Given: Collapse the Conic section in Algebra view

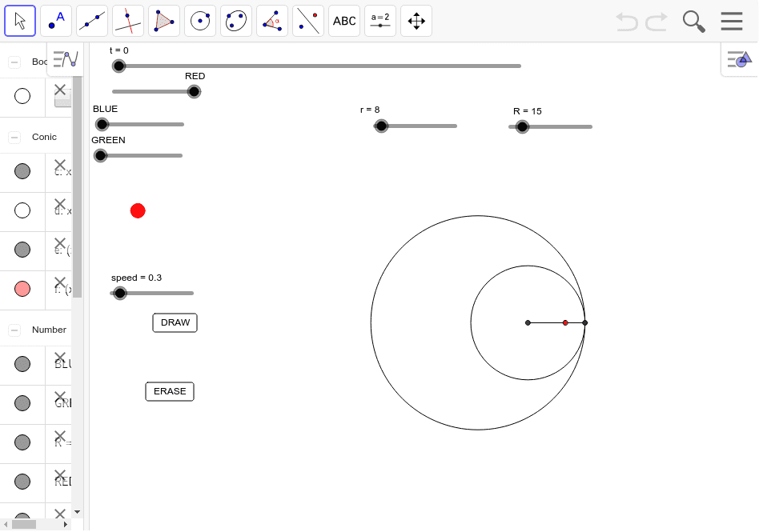Looking at the screenshot, I should [14, 137].
